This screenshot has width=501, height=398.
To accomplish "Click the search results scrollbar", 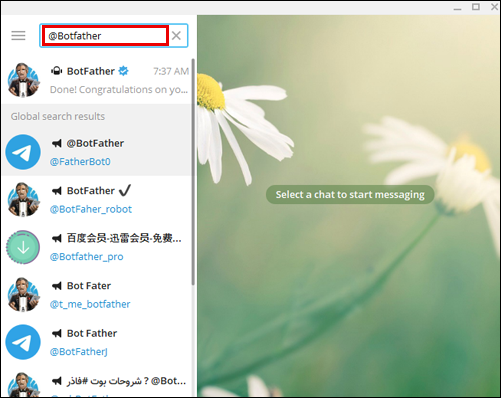I will (x=193, y=172).
